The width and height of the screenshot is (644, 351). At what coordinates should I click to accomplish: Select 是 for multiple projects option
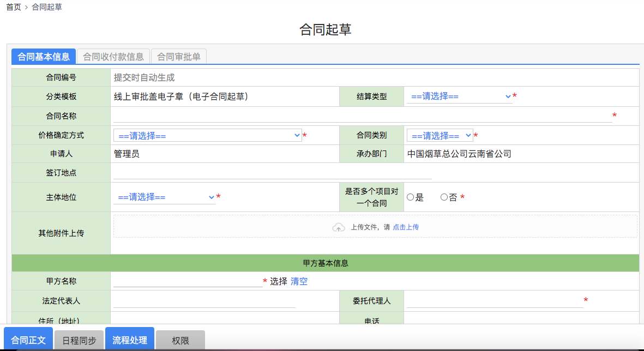410,198
